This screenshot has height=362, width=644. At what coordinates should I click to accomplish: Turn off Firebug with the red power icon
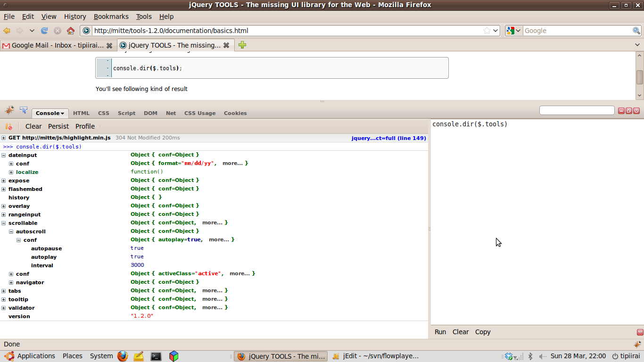coord(636,111)
